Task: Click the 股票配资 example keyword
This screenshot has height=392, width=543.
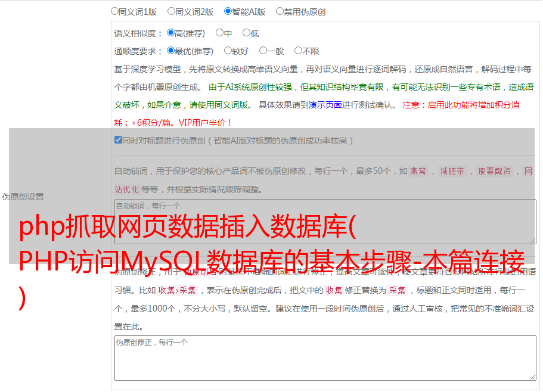Action: (495, 171)
